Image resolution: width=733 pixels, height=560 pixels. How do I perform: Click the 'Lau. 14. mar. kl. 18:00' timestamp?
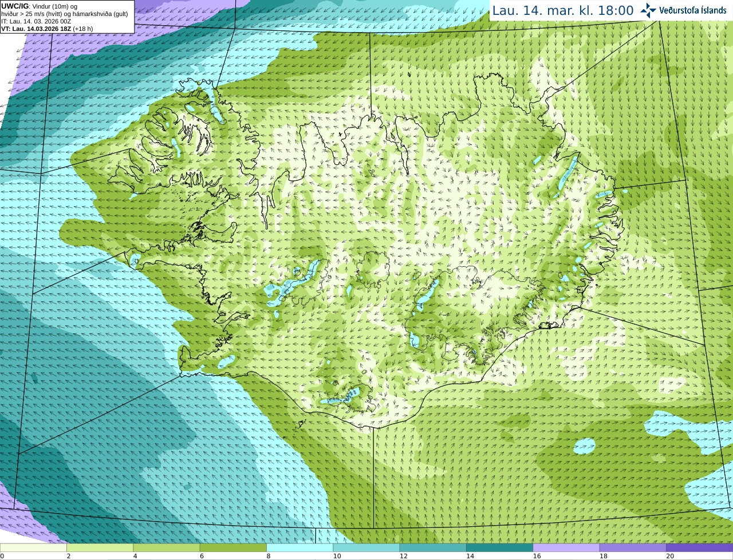(x=563, y=10)
